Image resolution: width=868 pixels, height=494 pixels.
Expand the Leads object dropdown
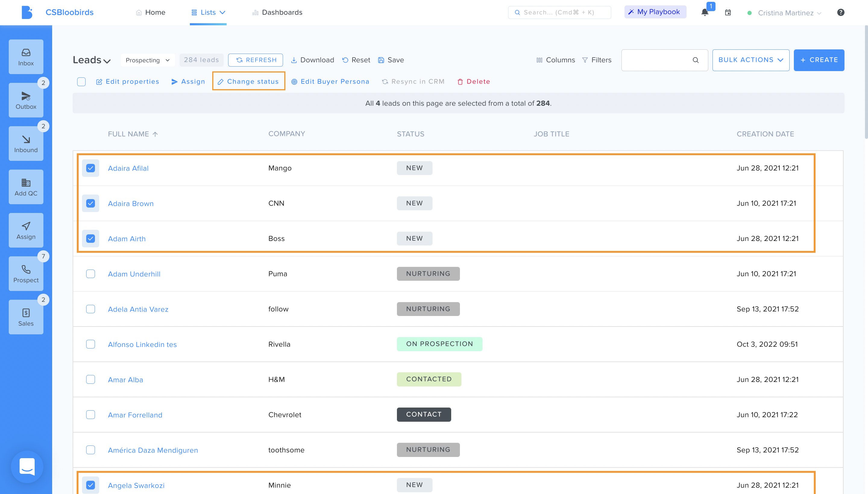(x=92, y=60)
